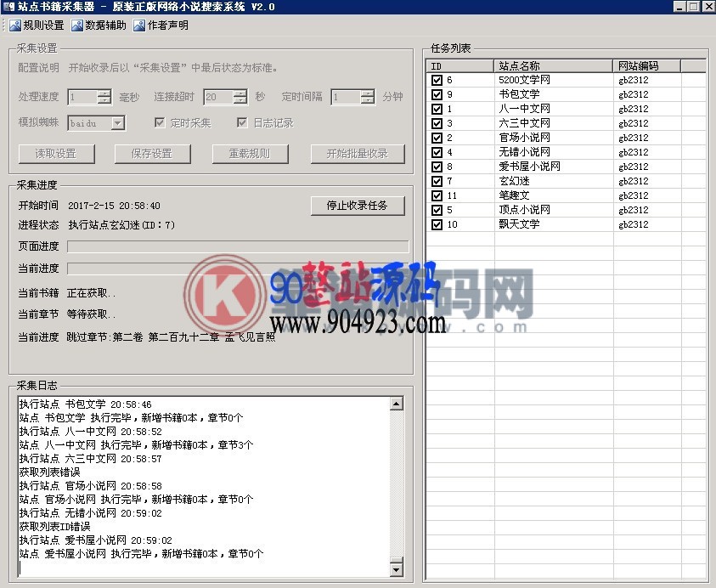Image resolution: width=716 pixels, height=588 pixels.
Task: Click the 数据辅助 toolbar icon
Action: pyautogui.click(x=77, y=25)
